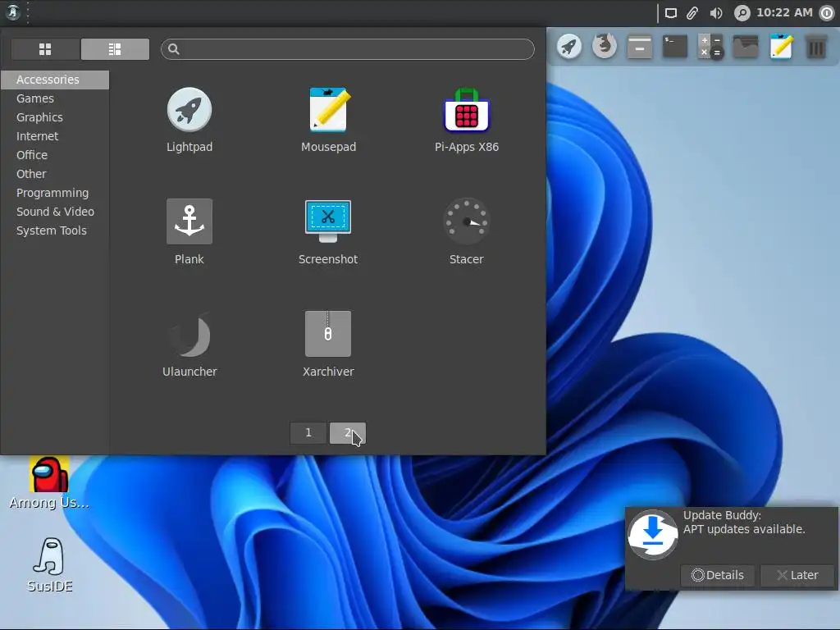Click the search magnifier tray icon
Viewport: 840px width, 630px height.
[742, 13]
